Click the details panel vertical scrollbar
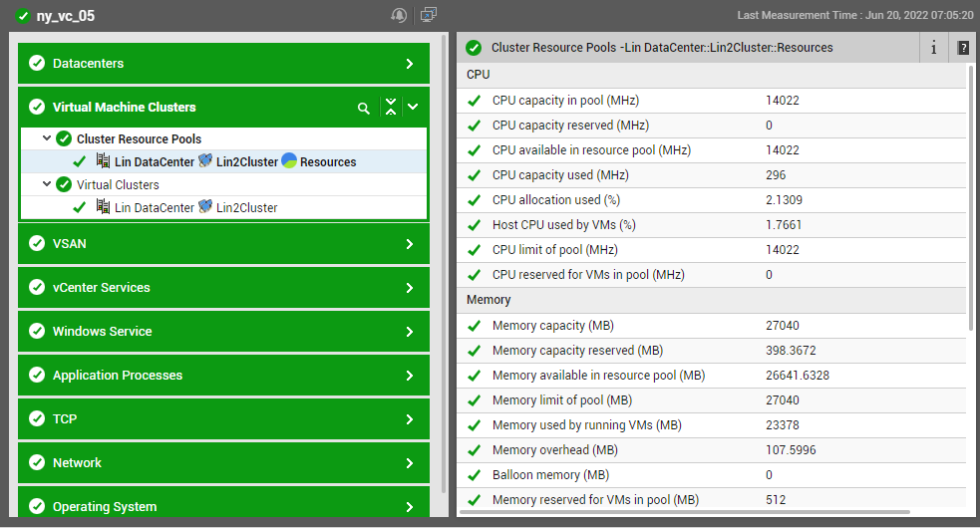This screenshot has width=980, height=528. tap(971, 198)
